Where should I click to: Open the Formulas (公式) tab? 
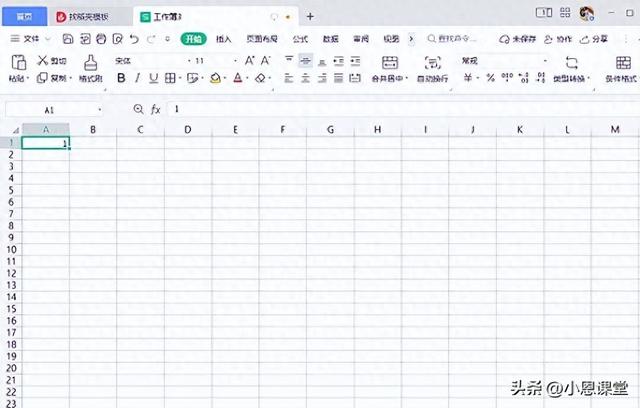(x=300, y=39)
